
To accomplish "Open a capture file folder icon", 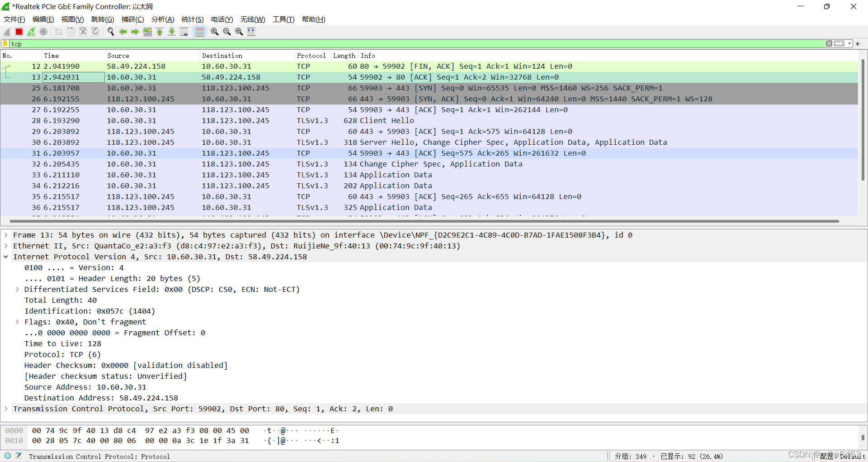I will pyautogui.click(x=59, y=32).
